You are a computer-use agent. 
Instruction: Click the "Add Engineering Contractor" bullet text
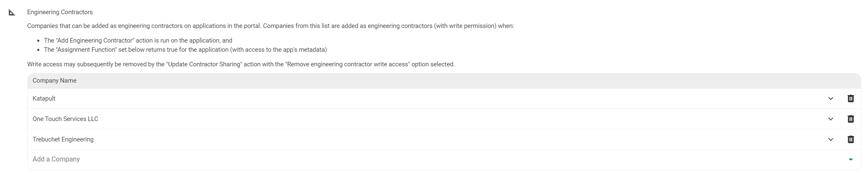point(138,40)
